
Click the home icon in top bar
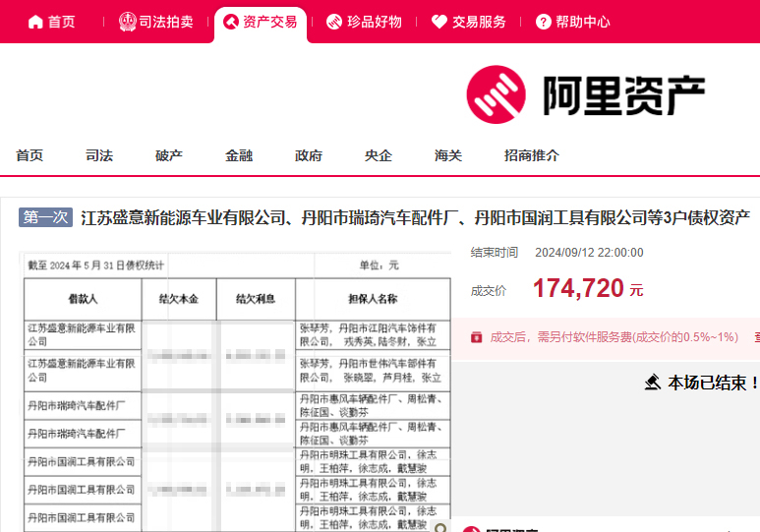click(x=35, y=22)
